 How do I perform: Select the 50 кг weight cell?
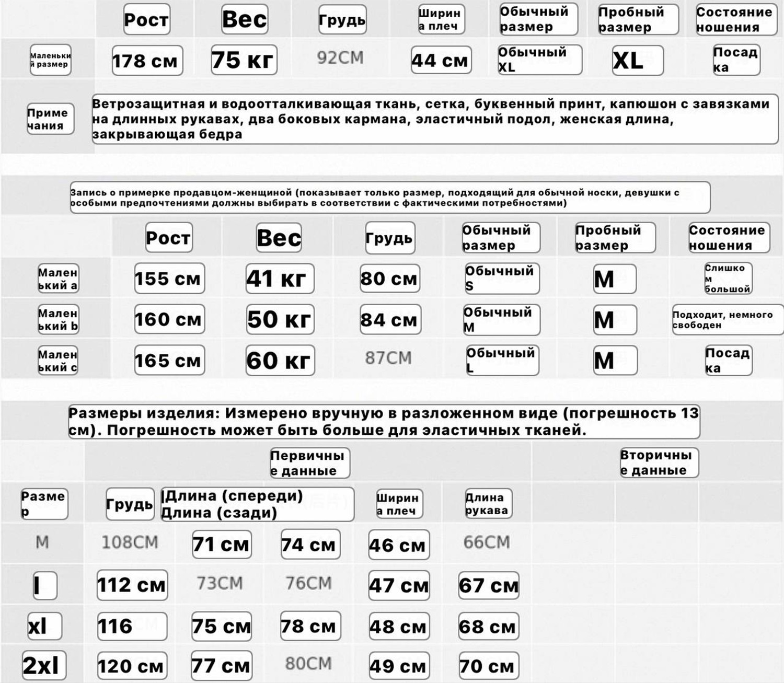click(x=280, y=319)
